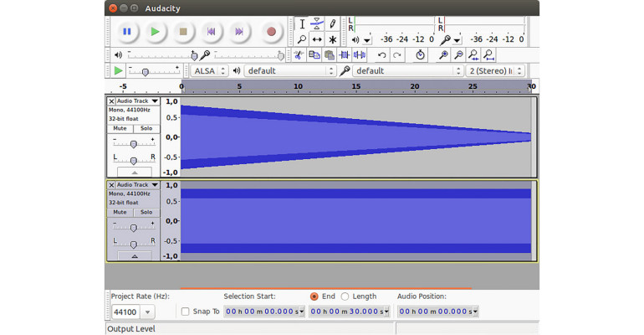The image size is (644, 335).
Task: Stop playback with the Stop button
Action: 183,32
